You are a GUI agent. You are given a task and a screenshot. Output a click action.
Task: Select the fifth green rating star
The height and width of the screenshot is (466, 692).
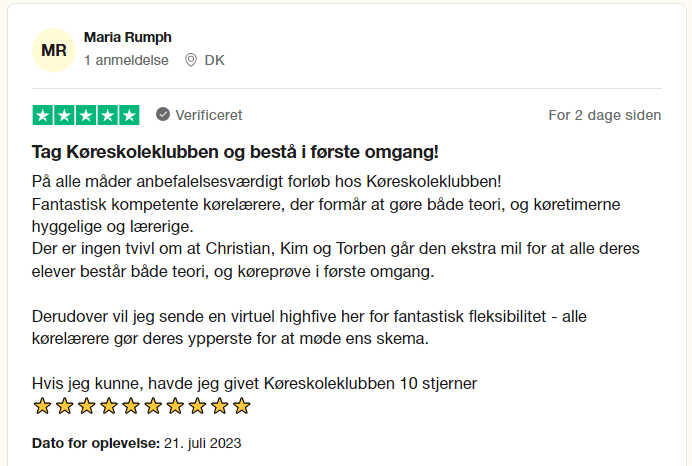130,115
